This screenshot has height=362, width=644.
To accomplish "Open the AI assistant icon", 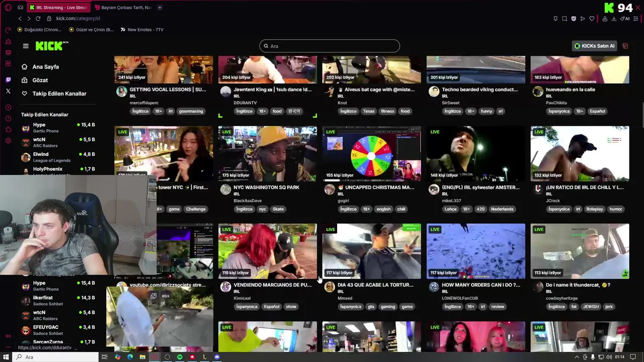I will (x=625, y=19).
